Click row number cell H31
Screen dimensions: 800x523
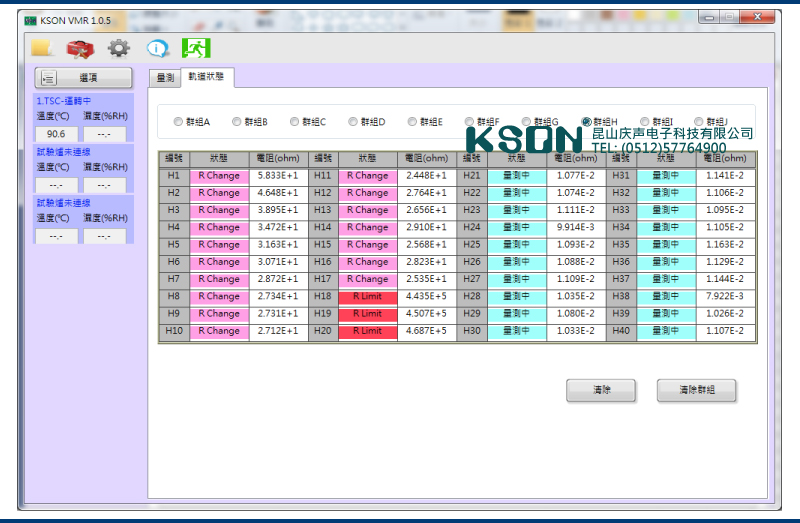[x=621, y=176]
